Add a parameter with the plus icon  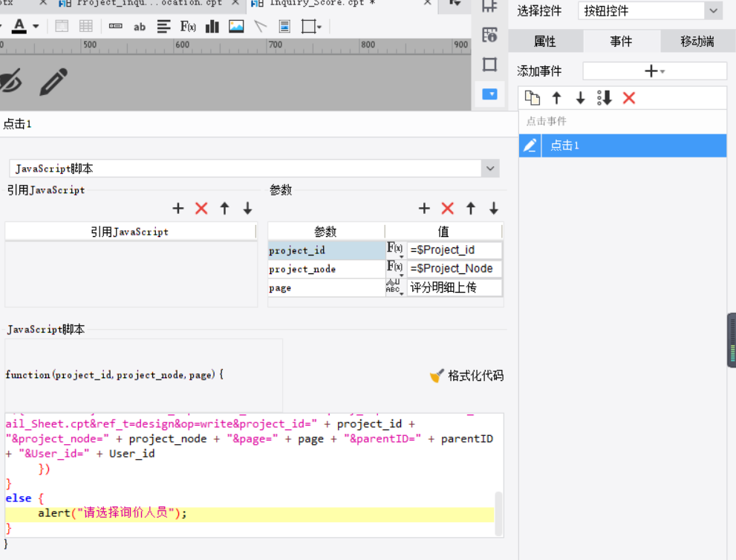424,209
